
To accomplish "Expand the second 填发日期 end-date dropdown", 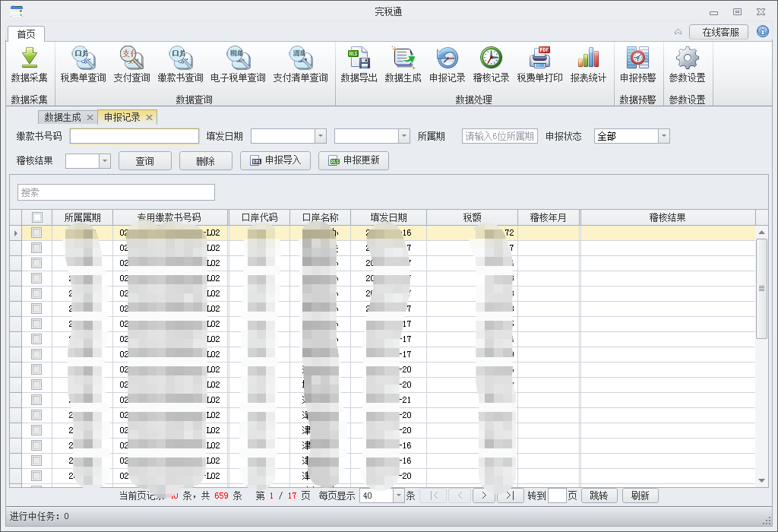I will tap(404, 136).
